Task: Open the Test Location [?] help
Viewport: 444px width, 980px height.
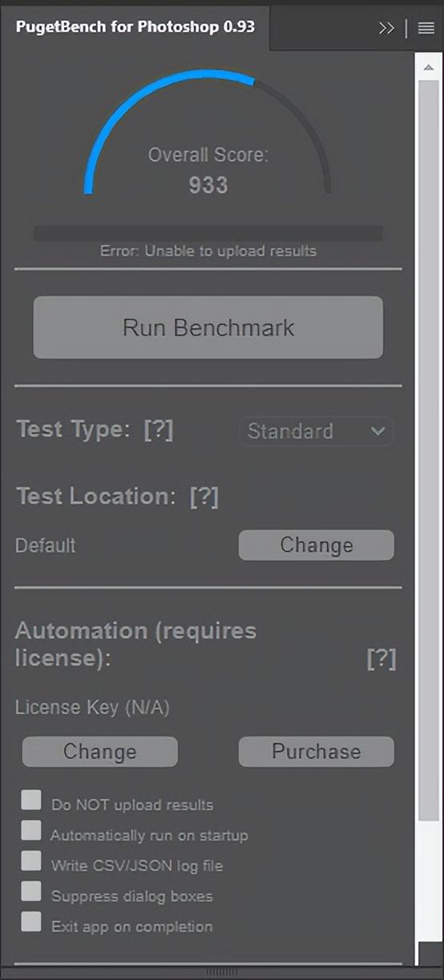Action: pyautogui.click(x=204, y=496)
